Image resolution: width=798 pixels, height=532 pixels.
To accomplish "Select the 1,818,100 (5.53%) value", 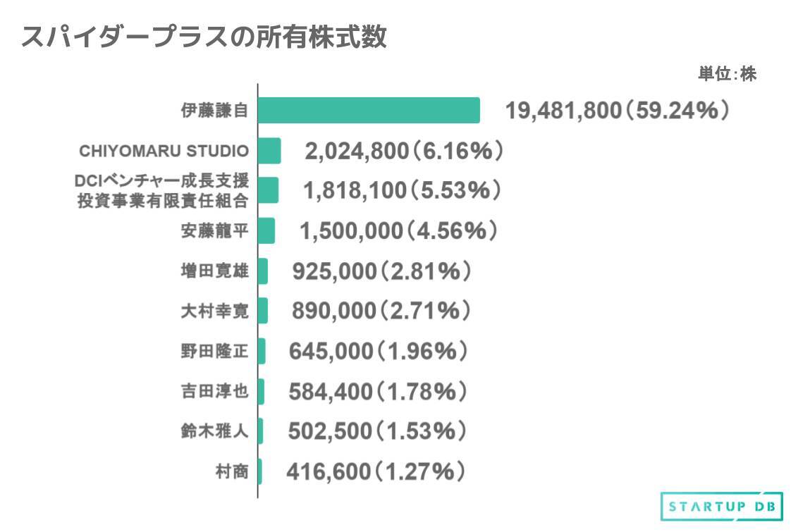I will click(x=402, y=190).
